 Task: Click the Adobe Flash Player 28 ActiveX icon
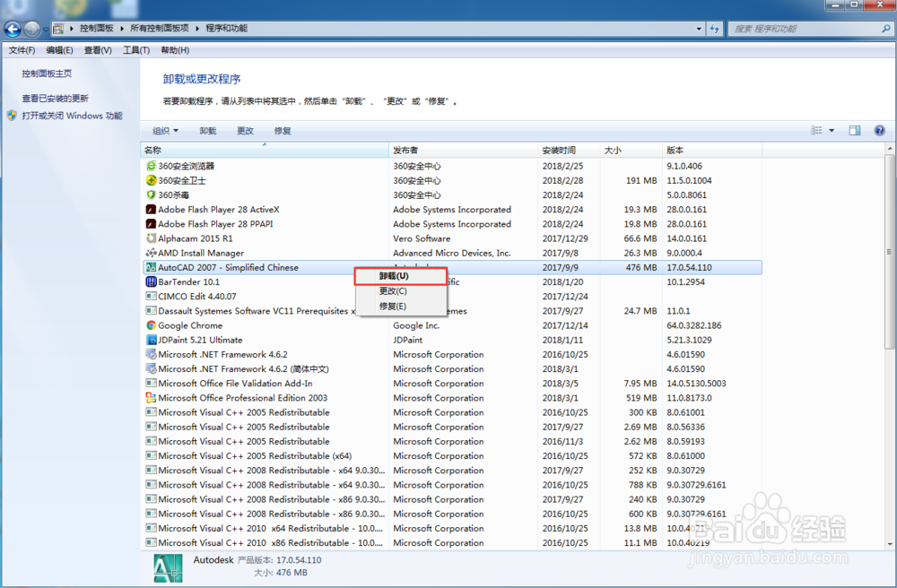(151, 209)
